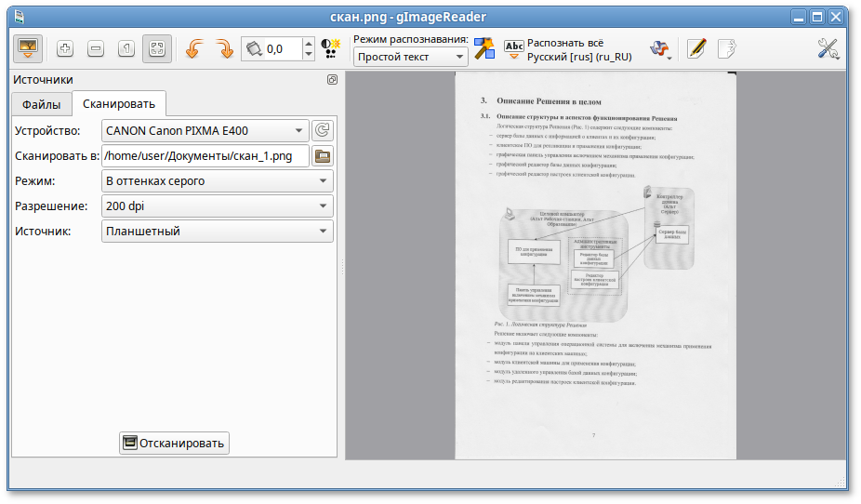Image resolution: width=861 pixels, height=504 pixels.
Task: Click the zoom out icon
Action: click(x=96, y=48)
